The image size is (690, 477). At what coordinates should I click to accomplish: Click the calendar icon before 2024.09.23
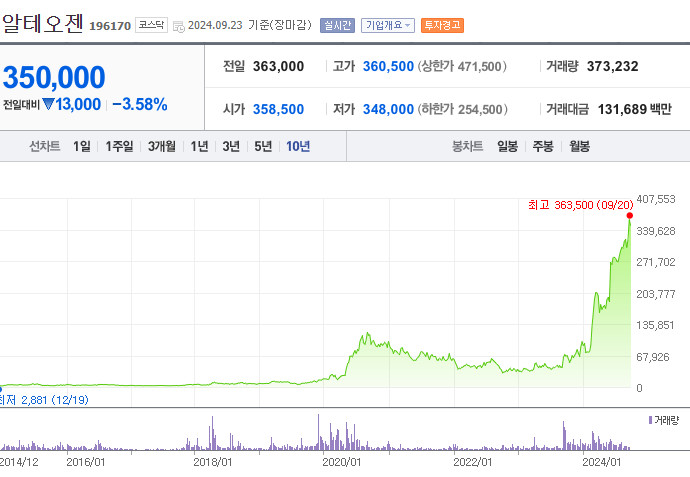click(179, 26)
